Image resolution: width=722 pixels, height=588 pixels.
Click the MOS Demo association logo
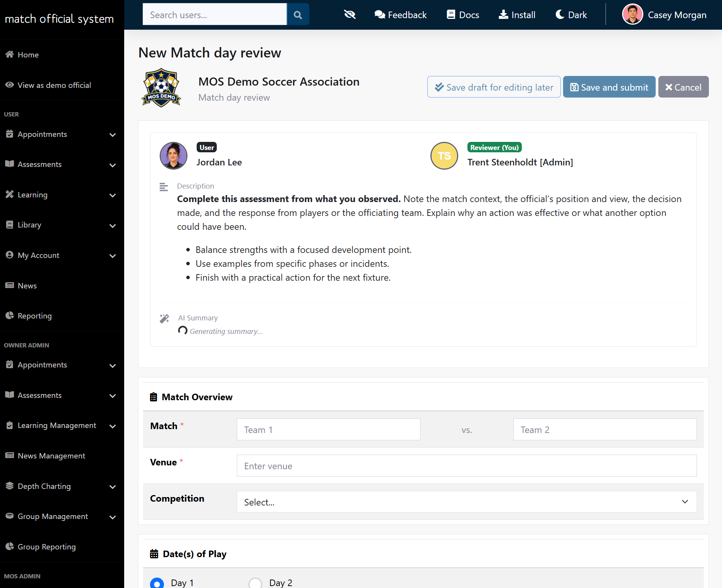tap(162, 88)
